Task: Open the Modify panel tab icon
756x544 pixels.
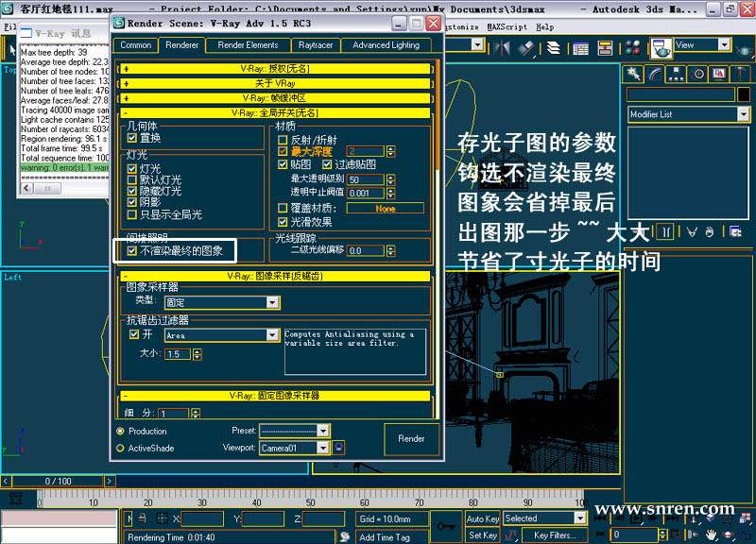Action: tap(654, 75)
